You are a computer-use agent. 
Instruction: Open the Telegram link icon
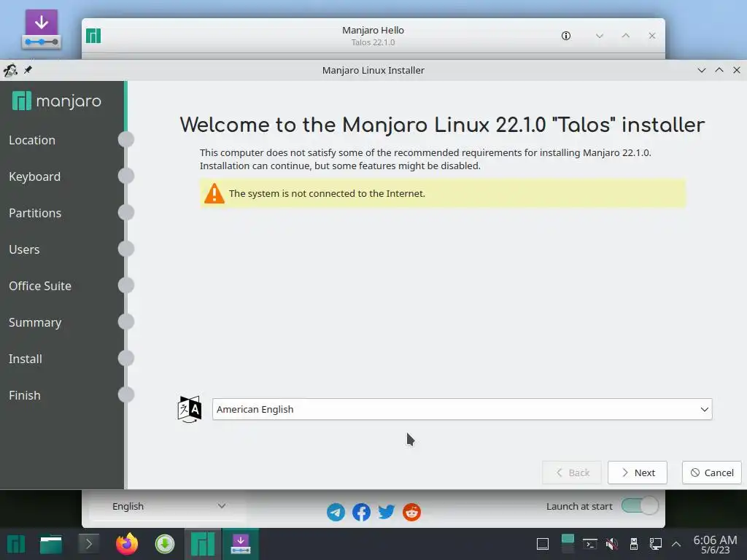[x=336, y=513]
